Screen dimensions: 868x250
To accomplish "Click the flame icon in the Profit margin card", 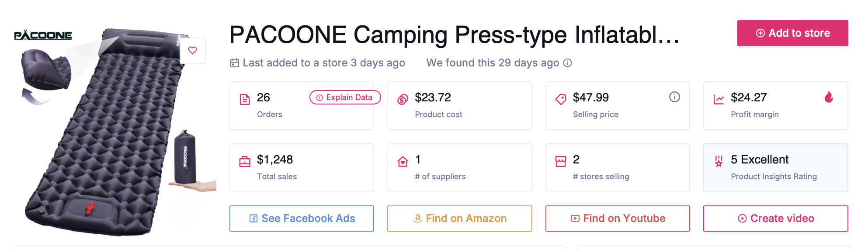I will click(828, 97).
